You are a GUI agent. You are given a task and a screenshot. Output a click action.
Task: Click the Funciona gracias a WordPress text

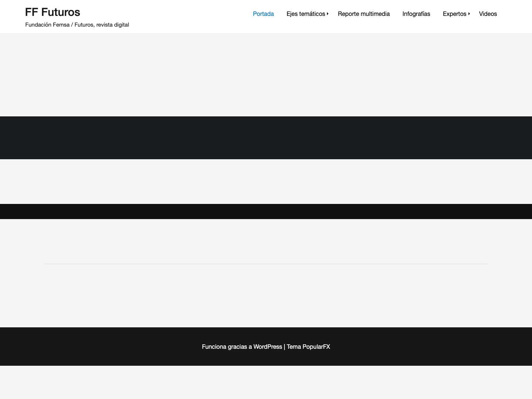coord(242,347)
